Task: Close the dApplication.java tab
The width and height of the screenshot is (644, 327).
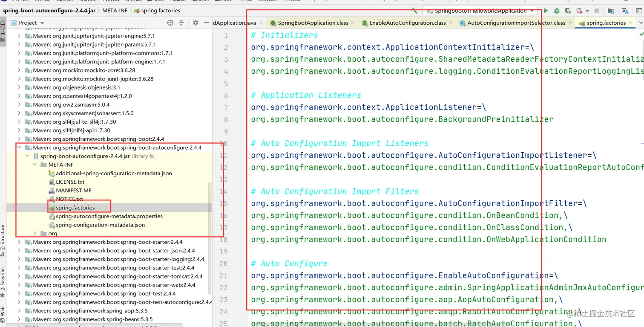Action: [x=261, y=23]
